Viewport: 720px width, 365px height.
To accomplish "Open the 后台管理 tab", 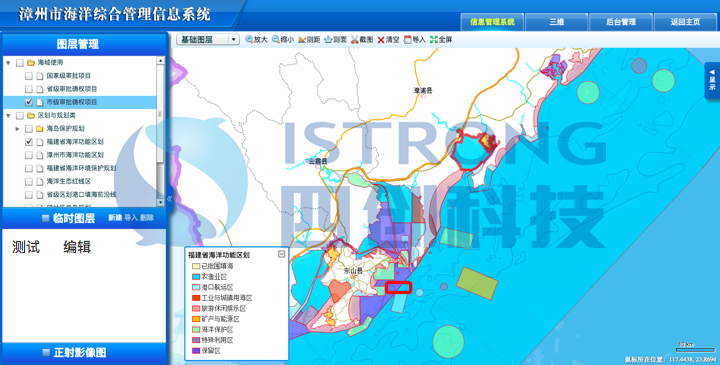I will pos(621,22).
